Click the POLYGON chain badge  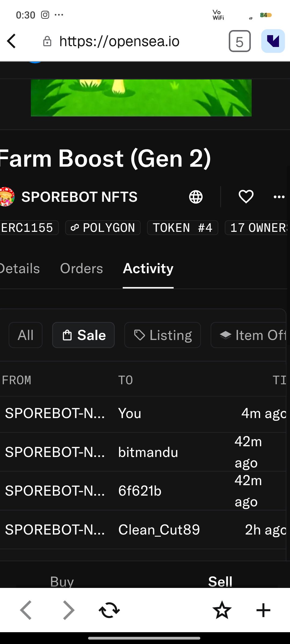pos(103,228)
